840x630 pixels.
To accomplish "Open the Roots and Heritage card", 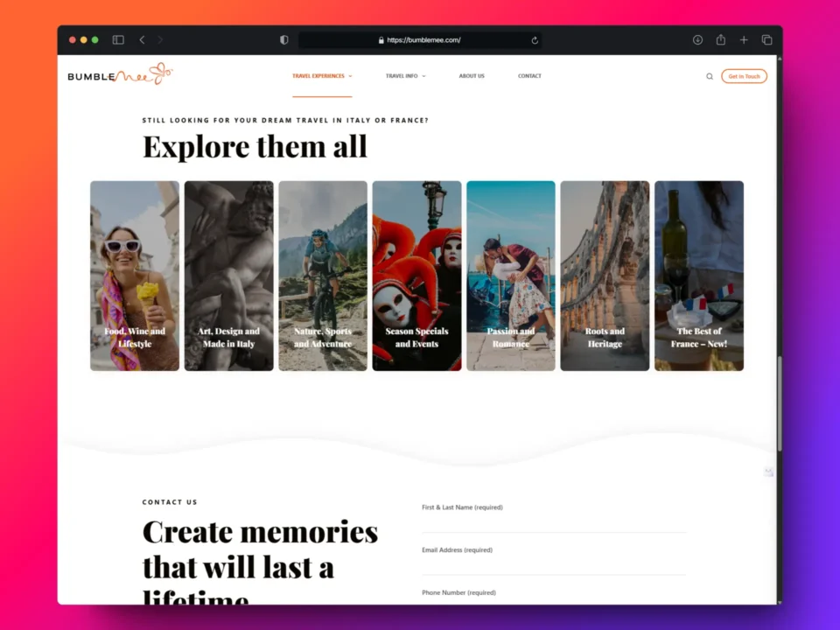I will tap(605, 276).
